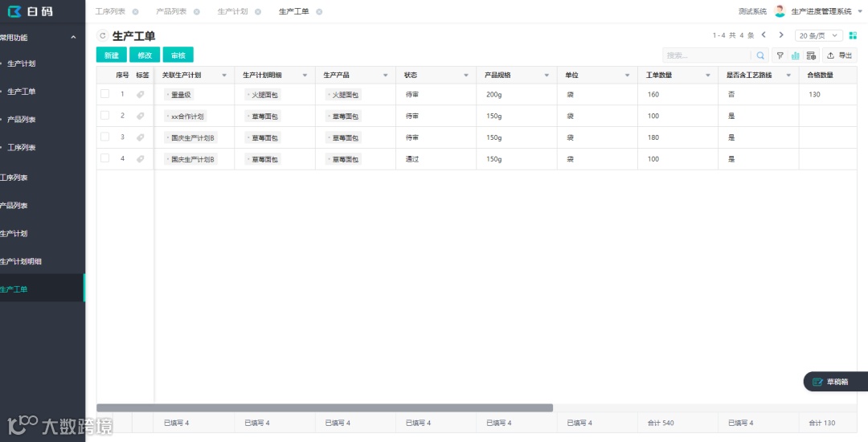Collapse the 常用功能 sidebar section
This screenshot has height=442, width=868.
(73, 38)
